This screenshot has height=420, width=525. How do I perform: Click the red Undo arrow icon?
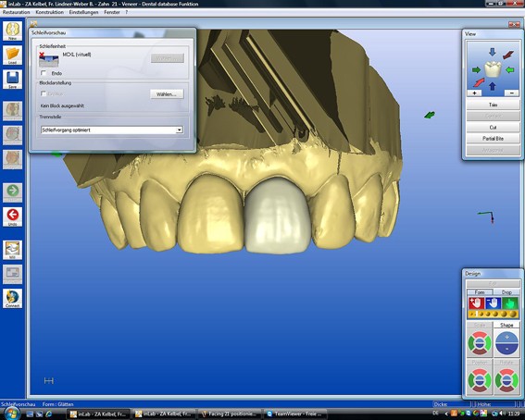coord(12,216)
